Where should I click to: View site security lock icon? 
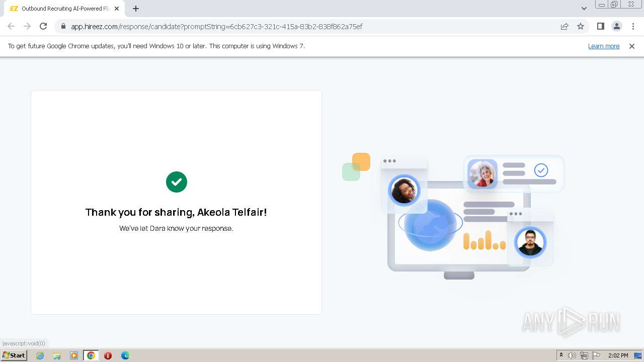(x=63, y=26)
